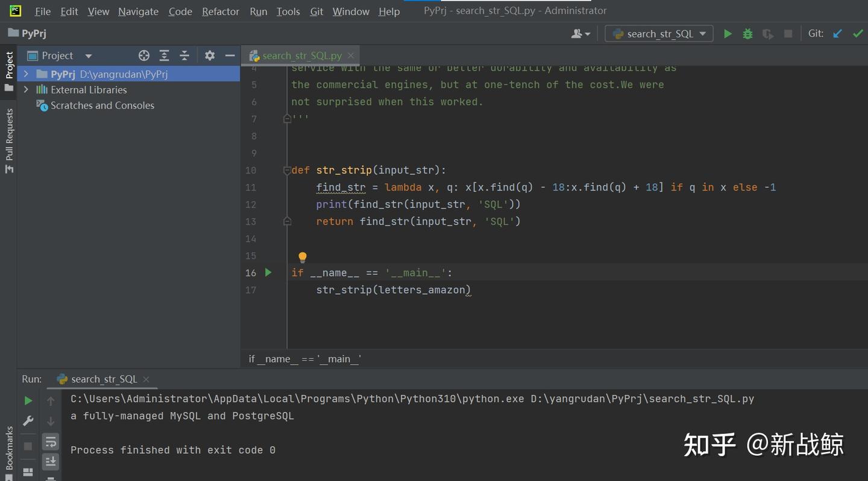
Task: Select Scratches and Consoles item
Action: [102, 105]
